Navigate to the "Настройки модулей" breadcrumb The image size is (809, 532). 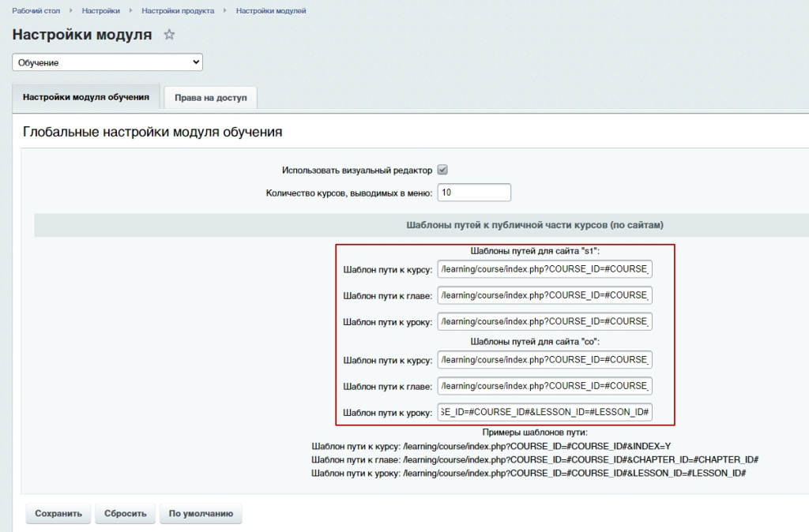(x=271, y=11)
